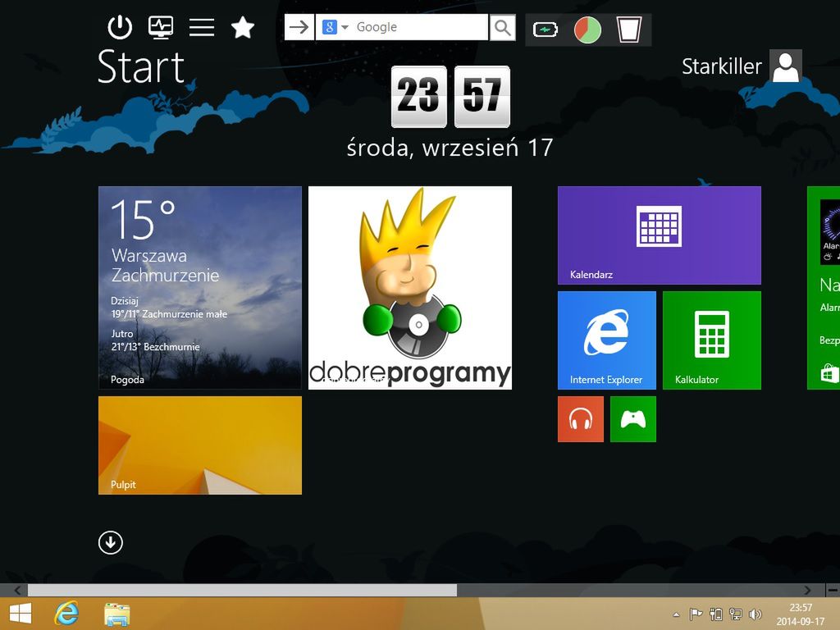Click the date text środa, wrzesień 17
The height and width of the screenshot is (630, 840).
point(450,148)
